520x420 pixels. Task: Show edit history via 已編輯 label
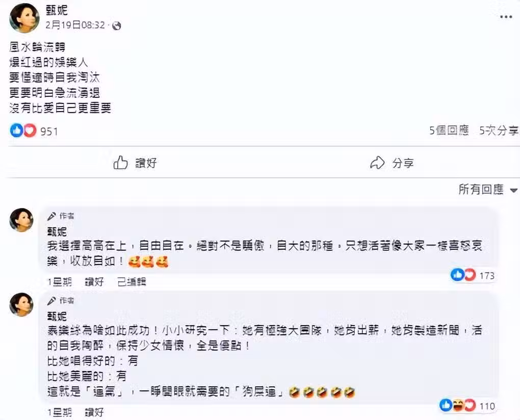pyautogui.click(x=132, y=282)
